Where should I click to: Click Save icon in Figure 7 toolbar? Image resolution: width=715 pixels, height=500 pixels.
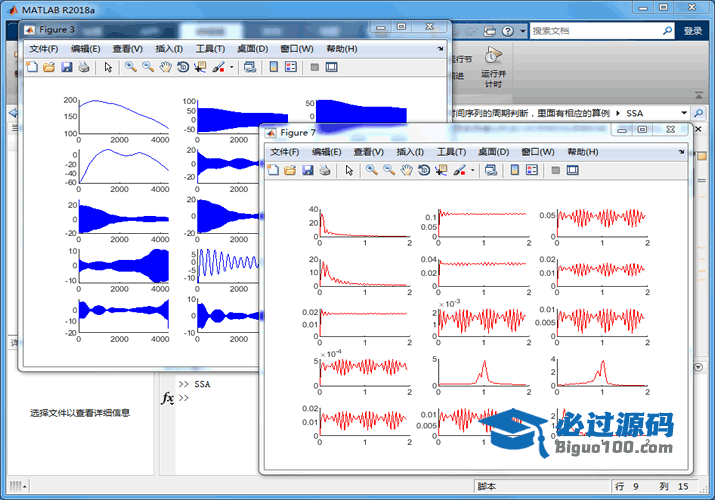click(x=308, y=170)
